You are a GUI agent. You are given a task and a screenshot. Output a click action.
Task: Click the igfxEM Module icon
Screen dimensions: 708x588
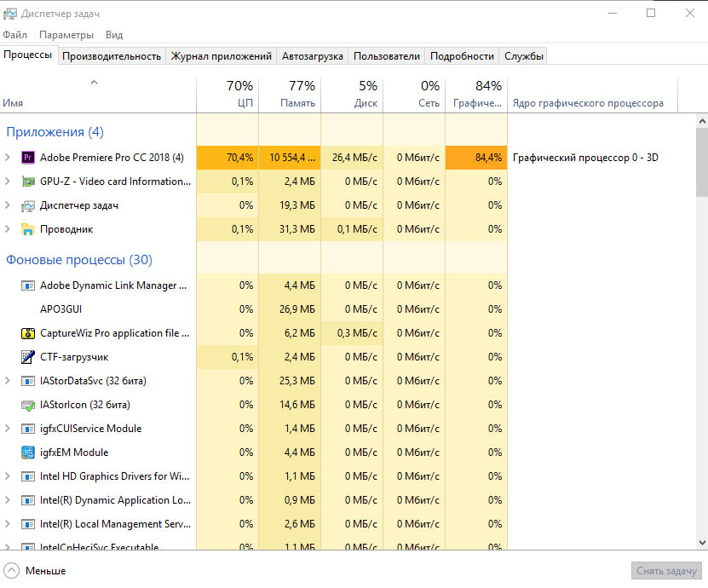click(28, 453)
